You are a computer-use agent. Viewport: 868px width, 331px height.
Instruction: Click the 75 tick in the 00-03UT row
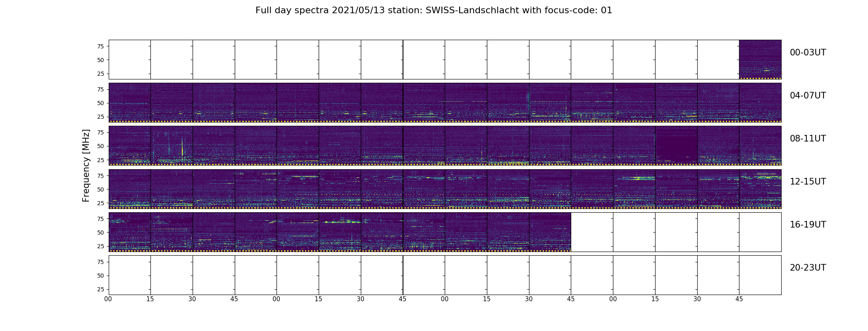pyautogui.click(x=100, y=46)
